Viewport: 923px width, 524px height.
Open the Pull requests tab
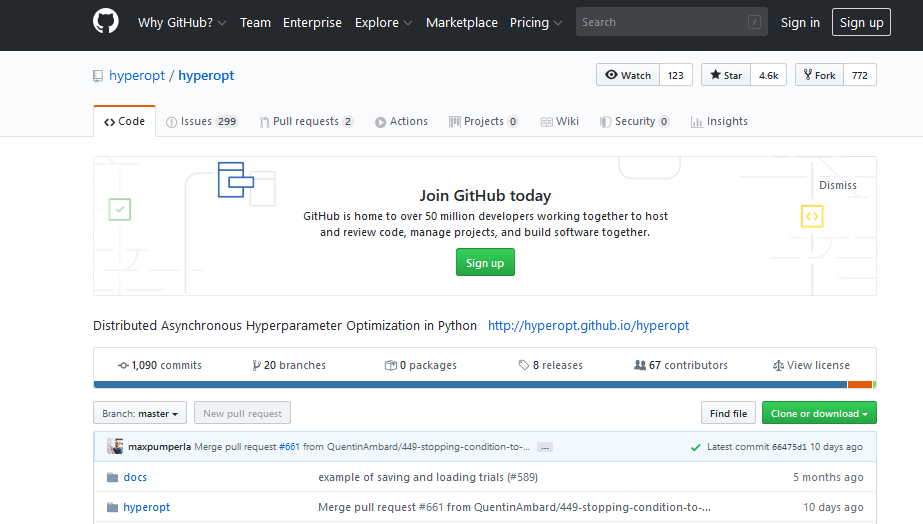point(305,121)
